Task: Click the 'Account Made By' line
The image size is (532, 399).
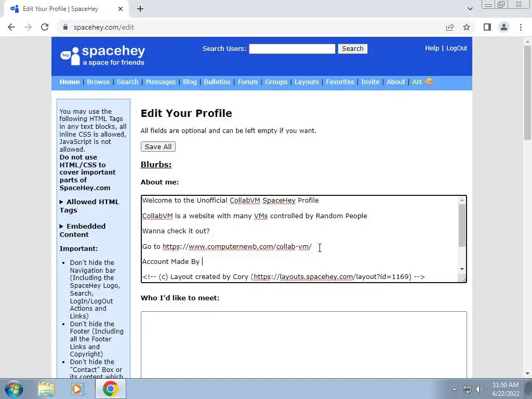Action: coord(170,262)
